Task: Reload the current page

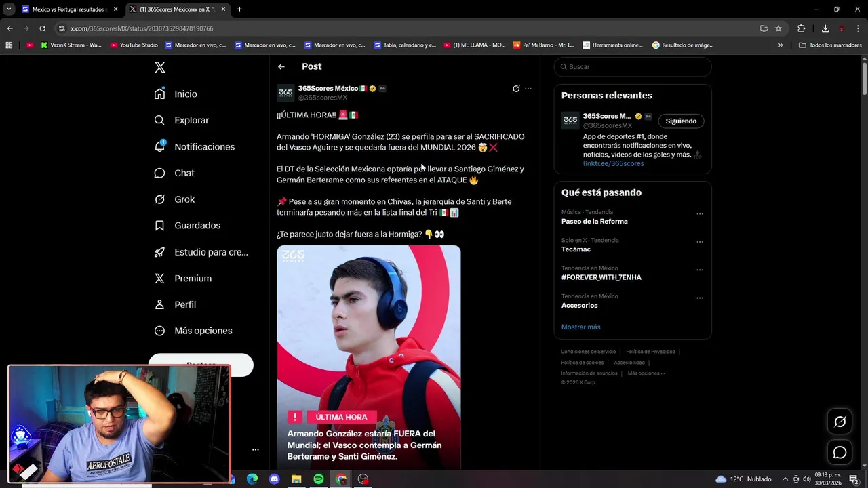Action: (x=42, y=28)
